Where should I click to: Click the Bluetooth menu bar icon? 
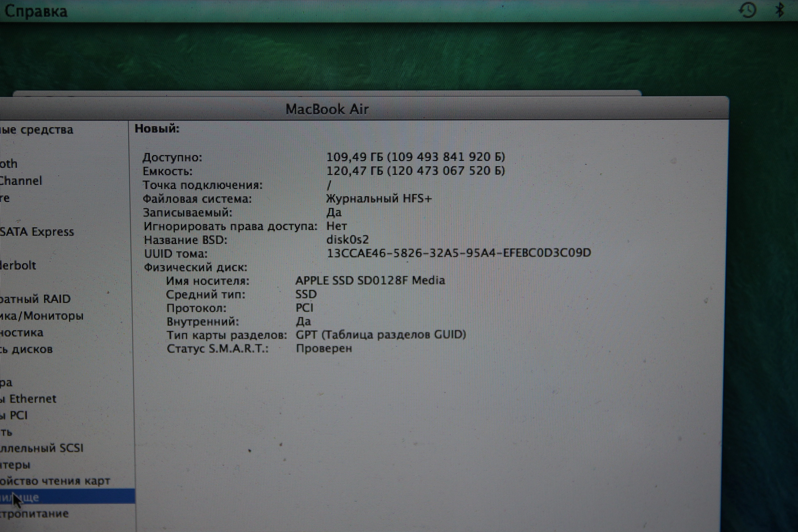coord(780,10)
